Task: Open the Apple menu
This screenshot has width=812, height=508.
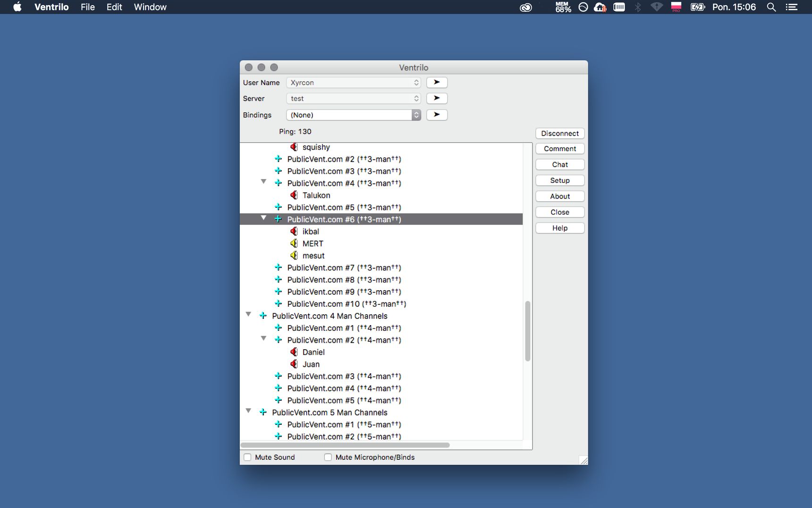Action: tap(17, 7)
